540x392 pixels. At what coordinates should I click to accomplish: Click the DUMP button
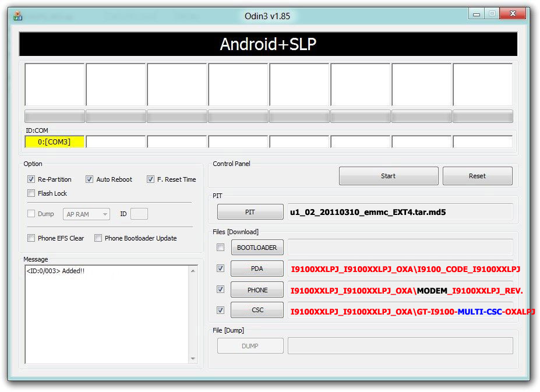[250, 346]
